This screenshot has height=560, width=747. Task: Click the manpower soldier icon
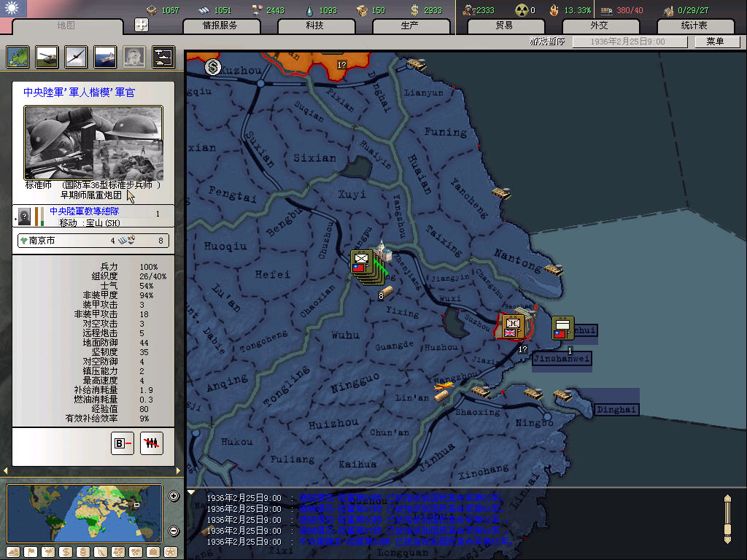pos(469,10)
